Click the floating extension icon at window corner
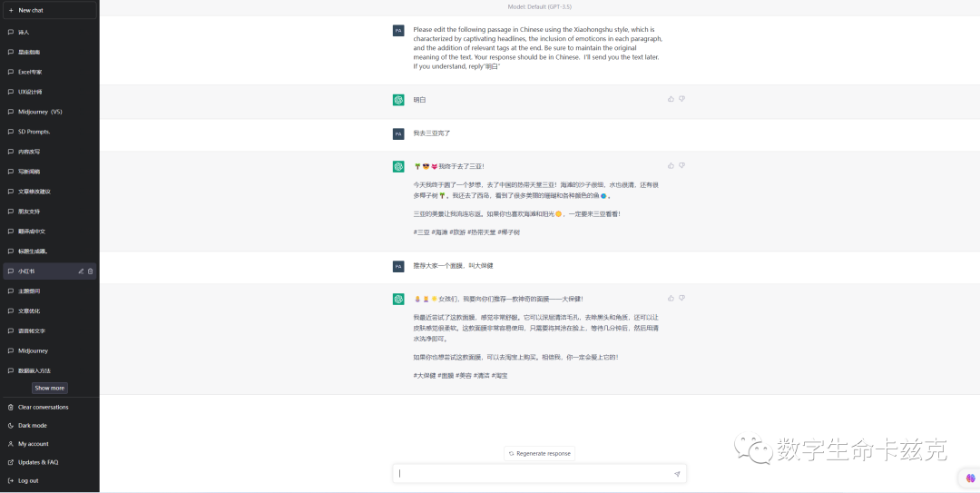 (x=970, y=478)
